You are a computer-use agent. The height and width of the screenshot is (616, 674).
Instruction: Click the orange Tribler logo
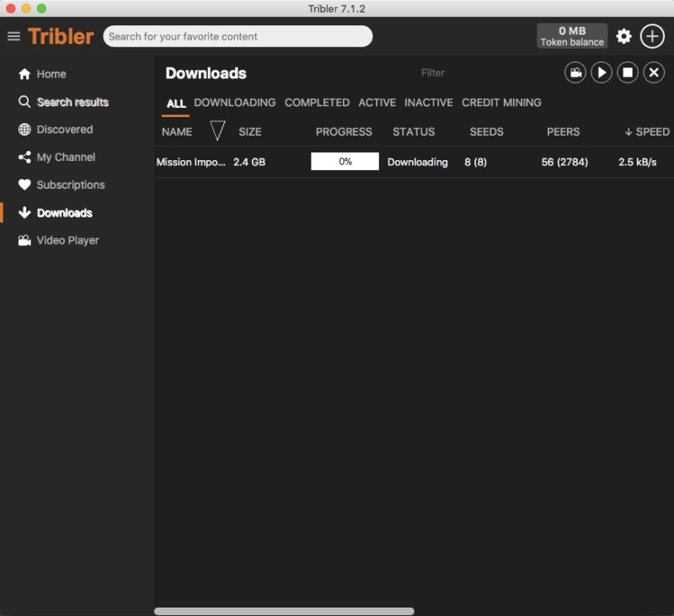click(61, 36)
